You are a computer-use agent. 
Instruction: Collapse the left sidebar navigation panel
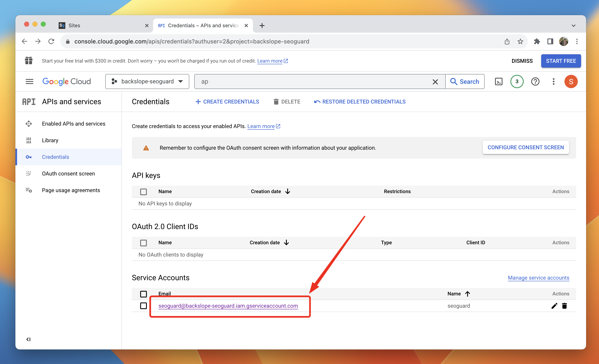[x=28, y=339]
